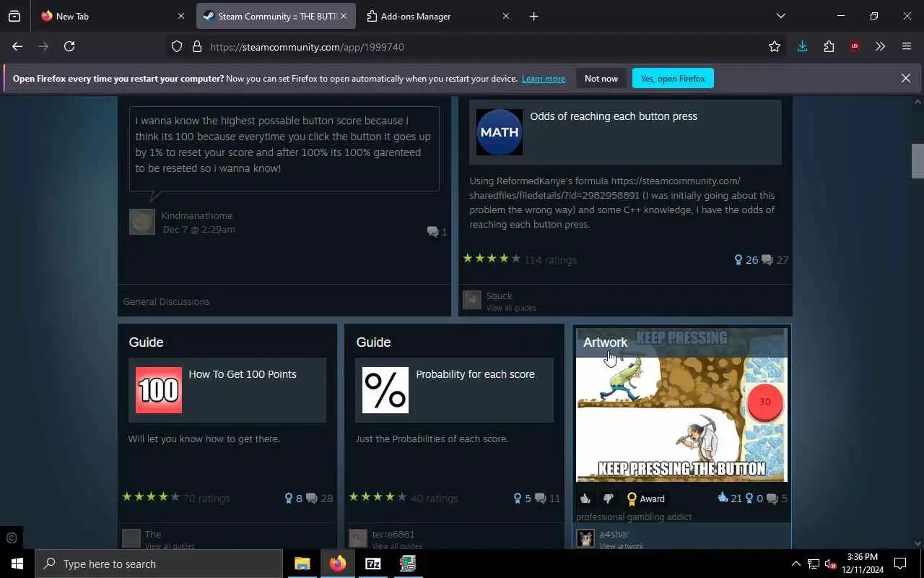Viewport: 924px width, 578px height.
Task: Dismiss the Firefox notification bar
Action: pos(905,78)
